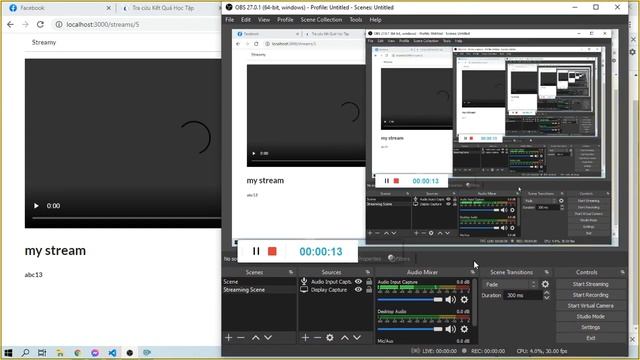640x360 pixels.
Task: Open OBS Settings button
Action: (590, 327)
